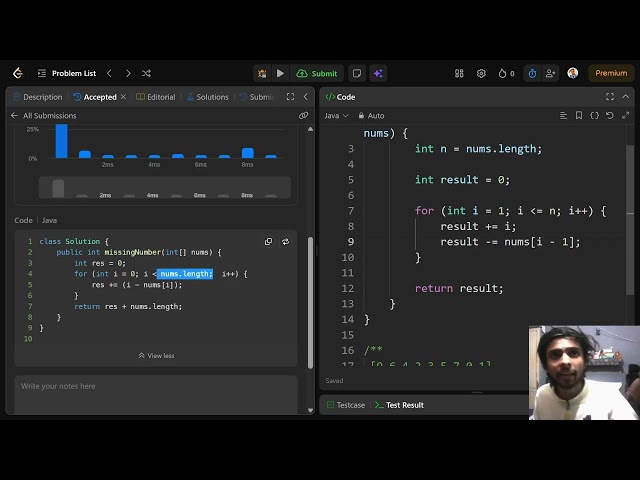Image resolution: width=640 pixels, height=480 pixels.
Task: Click the invite user icon
Action: coord(550,73)
